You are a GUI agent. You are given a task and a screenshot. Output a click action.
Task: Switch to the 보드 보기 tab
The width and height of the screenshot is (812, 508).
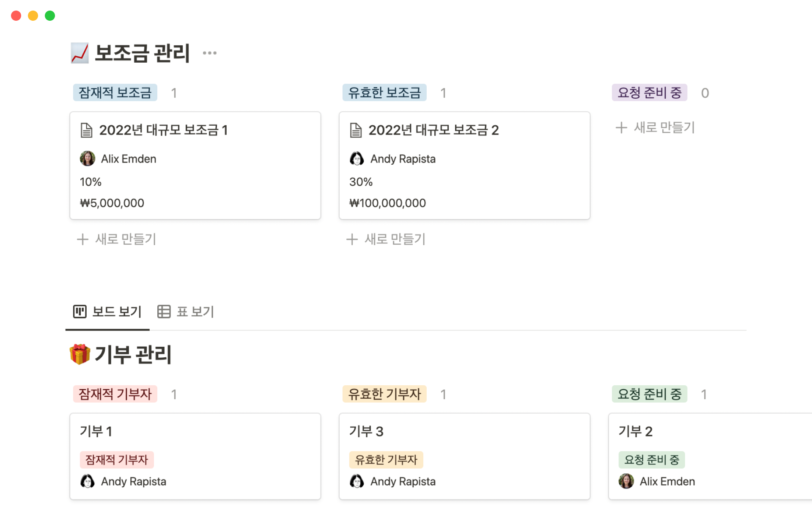pos(107,312)
